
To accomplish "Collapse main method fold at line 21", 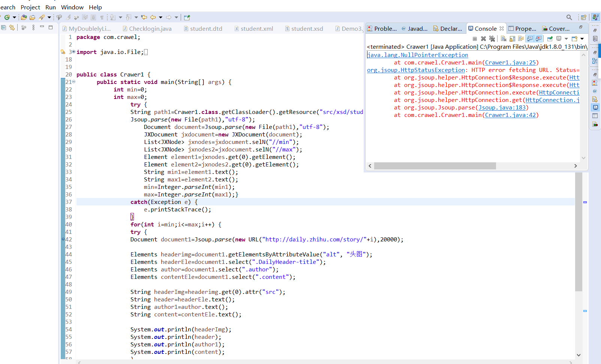I will point(74,82).
